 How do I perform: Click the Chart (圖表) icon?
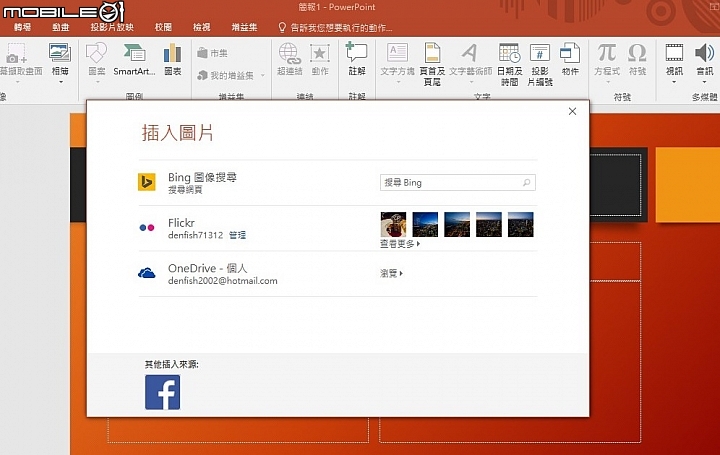[173, 53]
